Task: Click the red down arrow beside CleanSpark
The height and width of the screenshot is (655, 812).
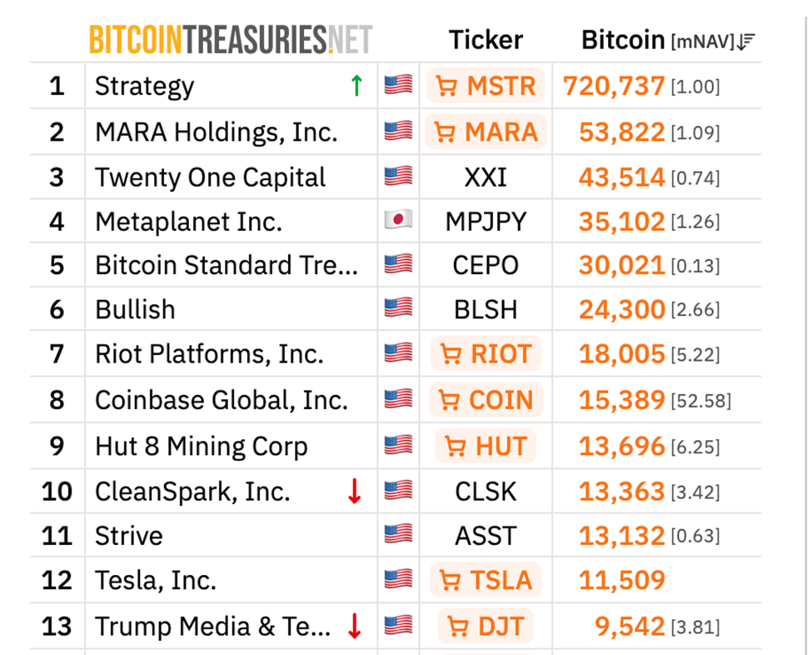Action: [x=354, y=492]
